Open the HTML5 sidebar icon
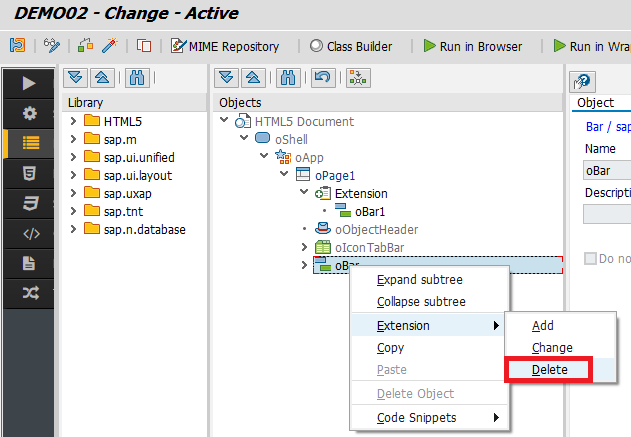The image size is (631, 437). [29, 173]
